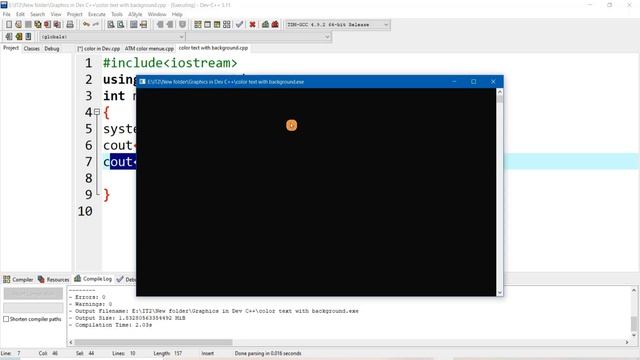This screenshot has width=640, height=360.
Task: Click the Close All toolbar icon
Action: [x=57, y=24]
